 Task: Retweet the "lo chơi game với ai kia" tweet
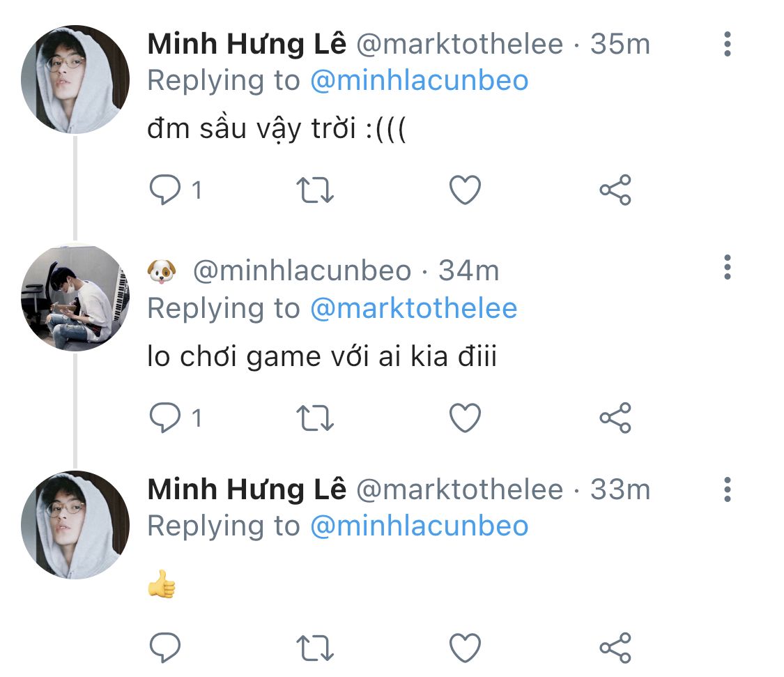click(315, 418)
